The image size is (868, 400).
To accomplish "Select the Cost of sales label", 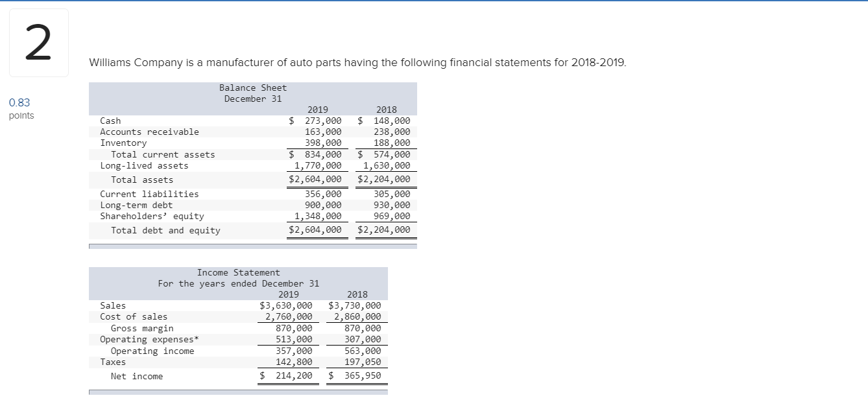I will [134, 316].
